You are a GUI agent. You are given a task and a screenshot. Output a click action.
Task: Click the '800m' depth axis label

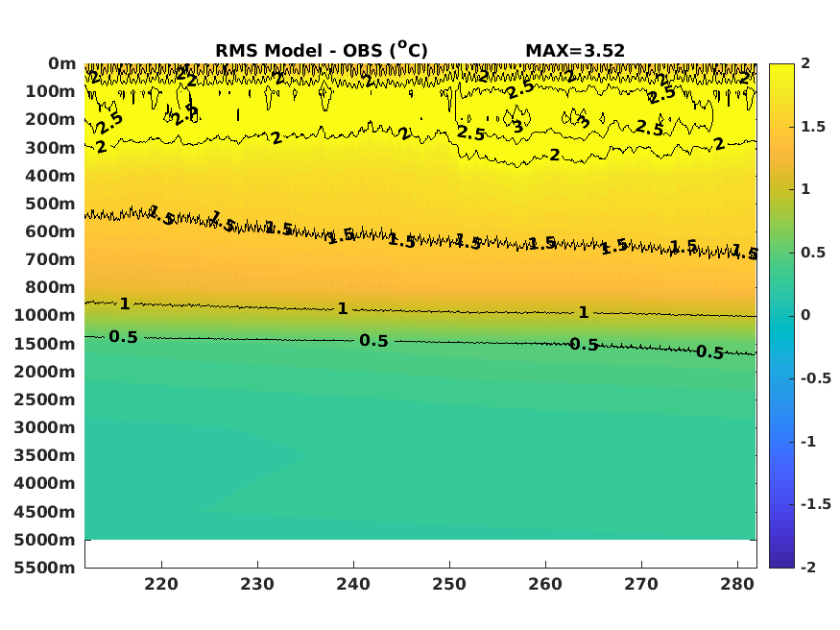pyautogui.click(x=50, y=287)
